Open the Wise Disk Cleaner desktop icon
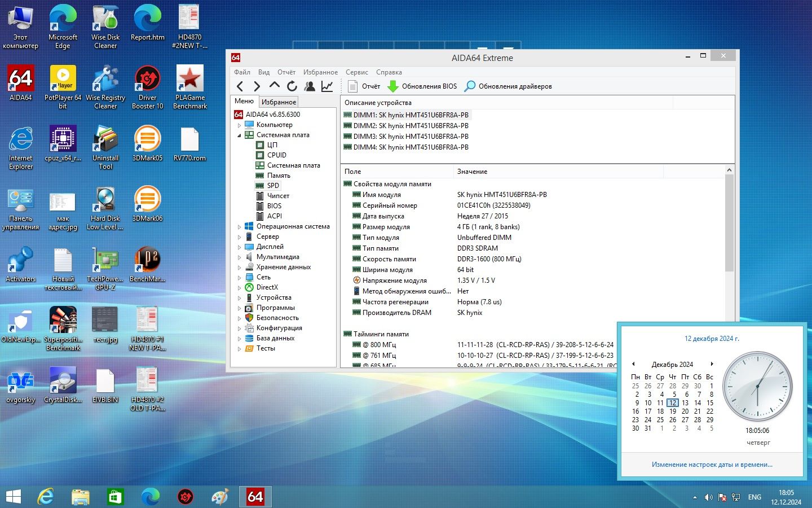The height and width of the screenshot is (508, 812). pyautogui.click(x=105, y=27)
